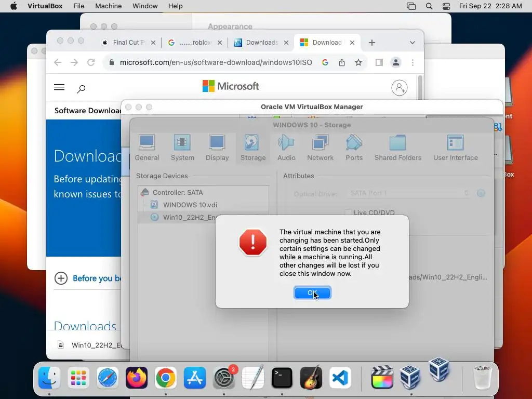The height and width of the screenshot is (399, 532).
Task: Reload the Microsoft page
Action: click(91, 62)
